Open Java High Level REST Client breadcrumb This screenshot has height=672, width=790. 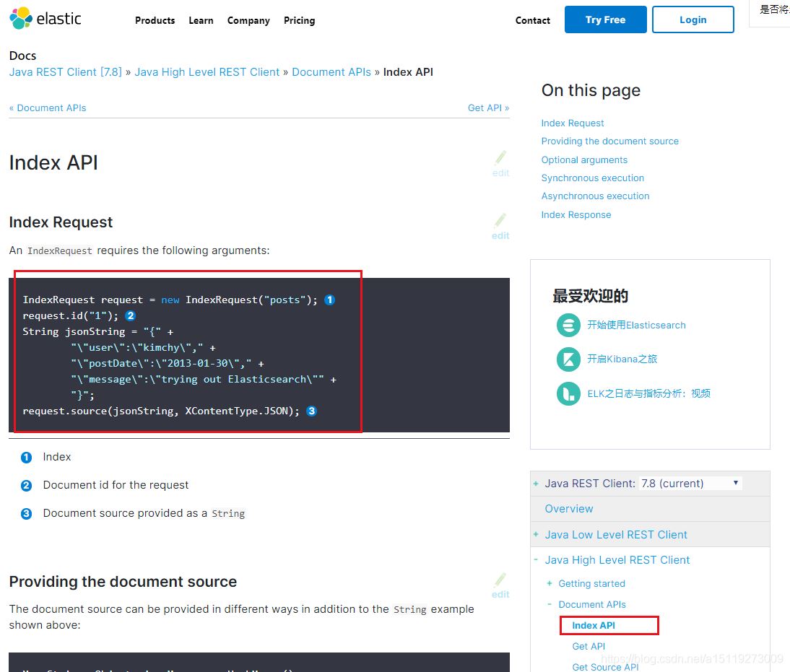tap(207, 72)
